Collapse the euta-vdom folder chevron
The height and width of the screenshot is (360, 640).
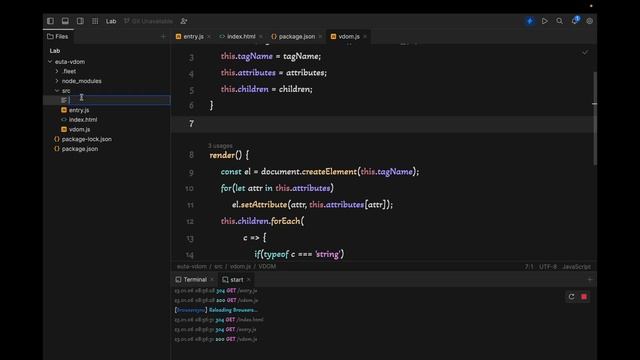tap(50, 62)
